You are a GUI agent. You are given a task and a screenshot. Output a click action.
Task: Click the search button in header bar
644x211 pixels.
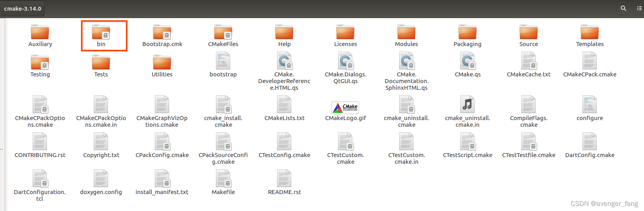click(x=624, y=8)
